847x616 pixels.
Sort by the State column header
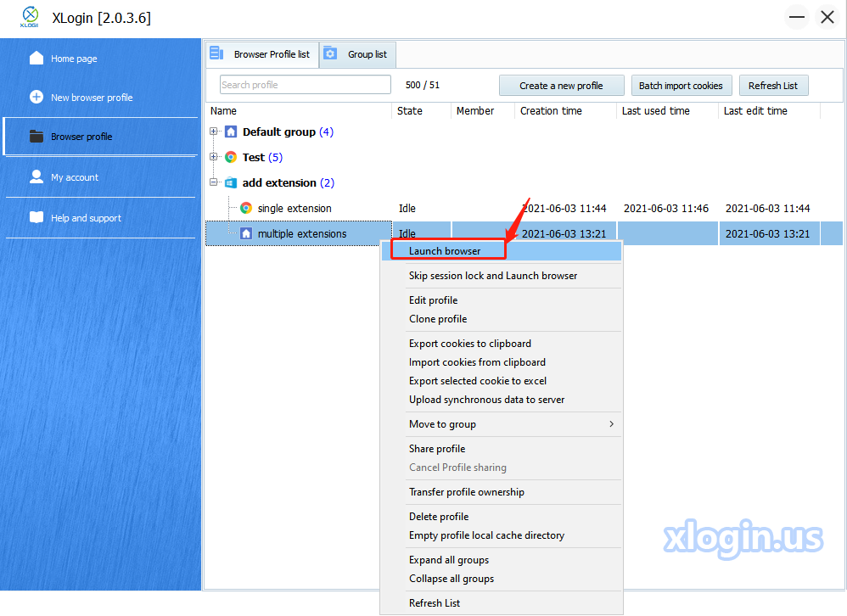pyautogui.click(x=421, y=110)
